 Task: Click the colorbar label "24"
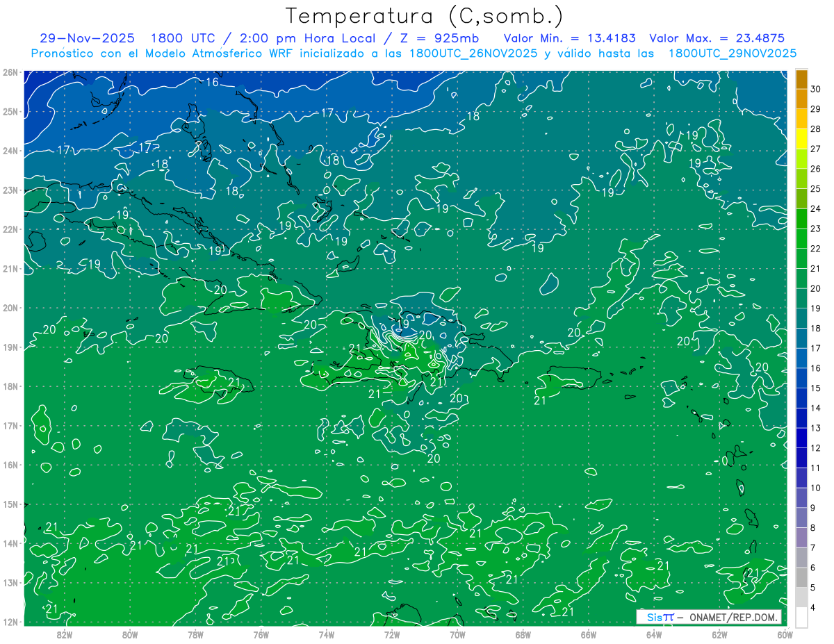[816, 209]
